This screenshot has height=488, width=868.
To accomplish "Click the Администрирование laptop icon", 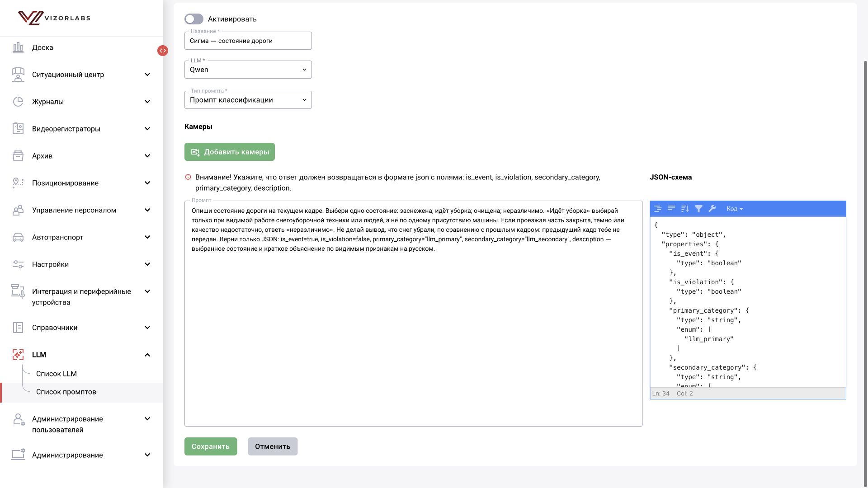I will [x=18, y=455].
